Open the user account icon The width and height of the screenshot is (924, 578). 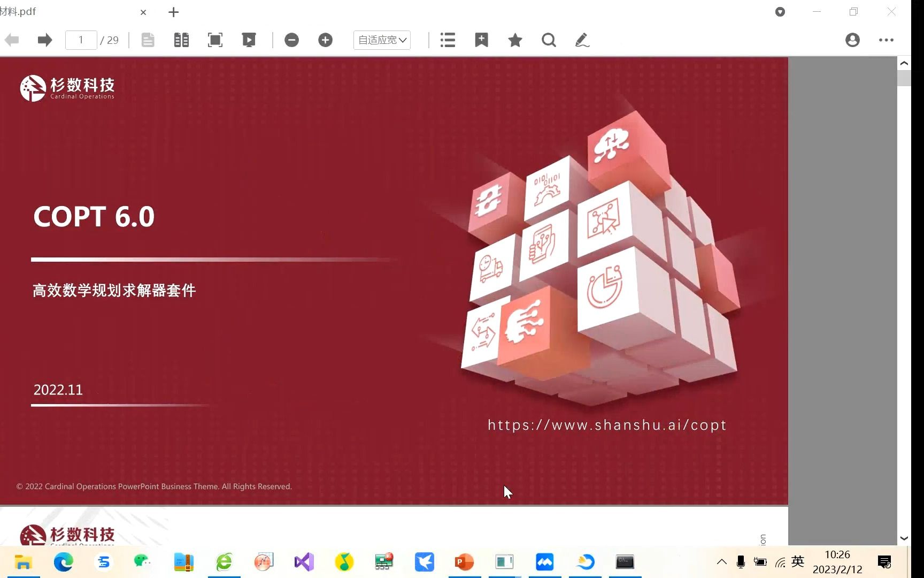(x=852, y=40)
